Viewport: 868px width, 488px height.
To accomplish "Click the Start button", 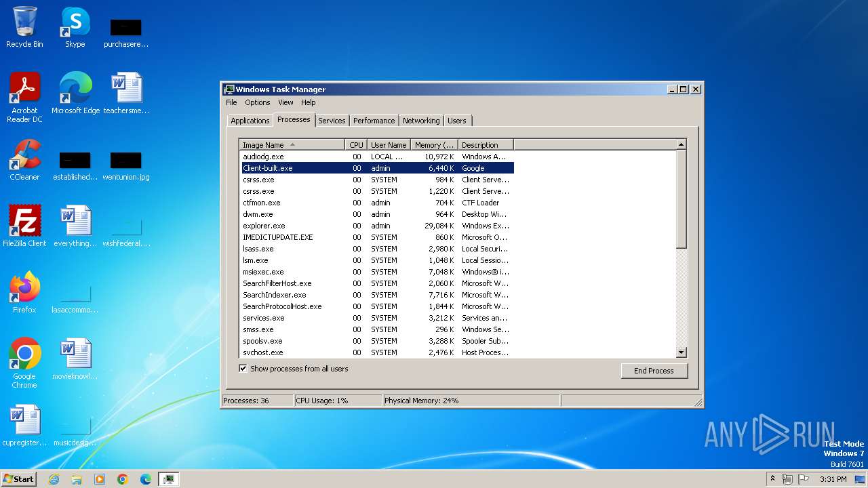I will [18, 479].
